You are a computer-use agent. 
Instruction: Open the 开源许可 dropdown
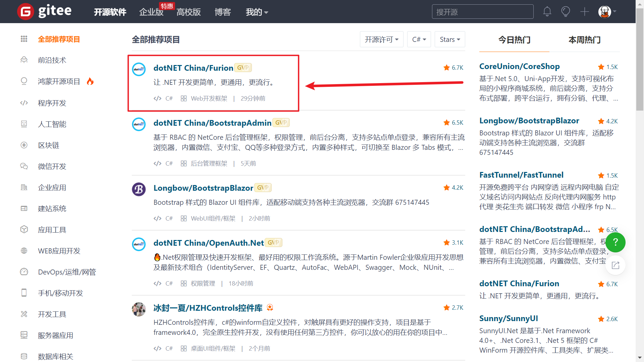[381, 39]
